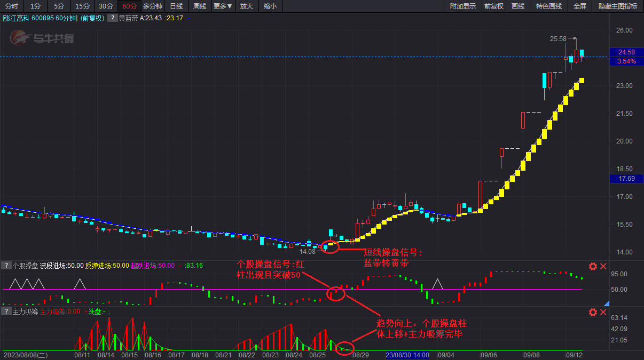
Task: Click the 3.54% change tag
Action: (626, 61)
